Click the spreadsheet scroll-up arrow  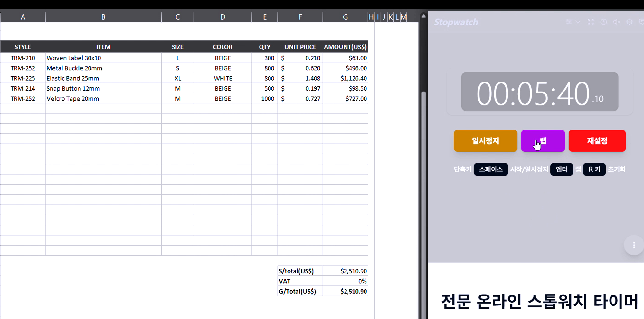click(x=423, y=16)
